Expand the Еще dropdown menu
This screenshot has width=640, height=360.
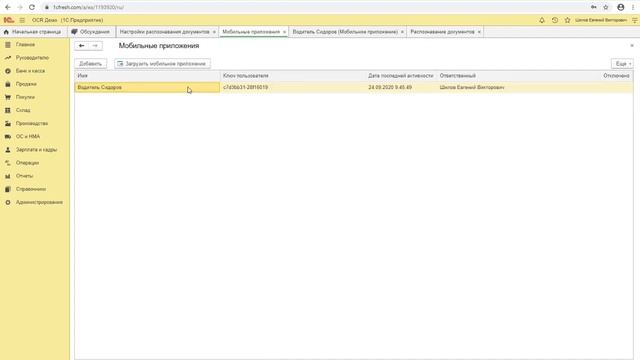pos(622,64)
